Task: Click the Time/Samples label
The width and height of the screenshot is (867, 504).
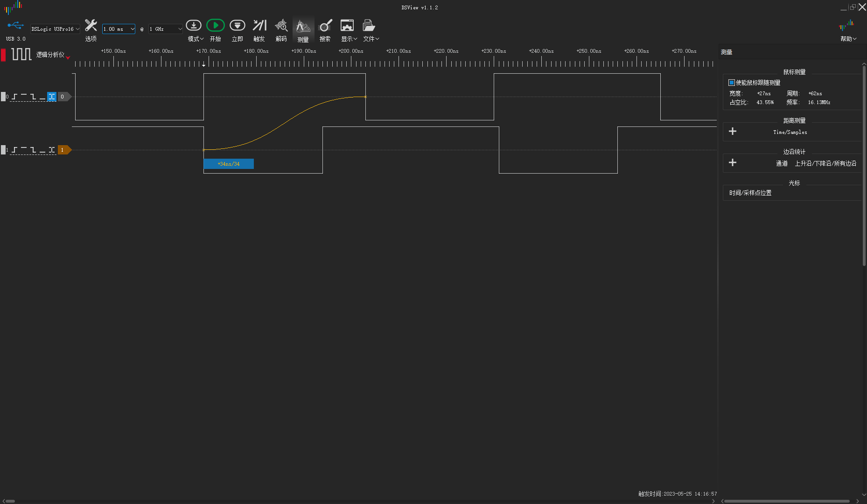Action: click(x=790, y=132)
